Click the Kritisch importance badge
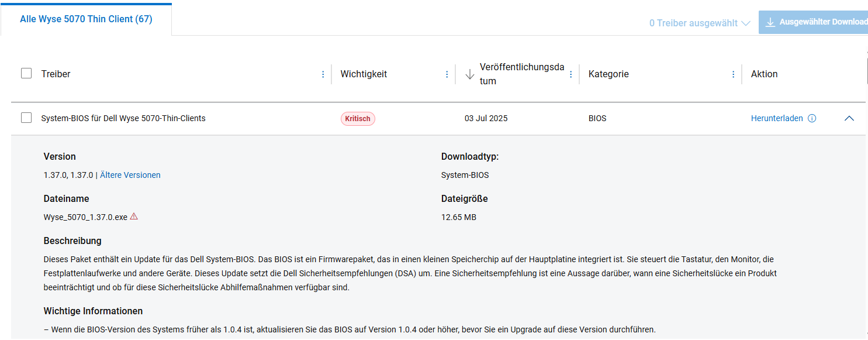 tap(358, 119)
